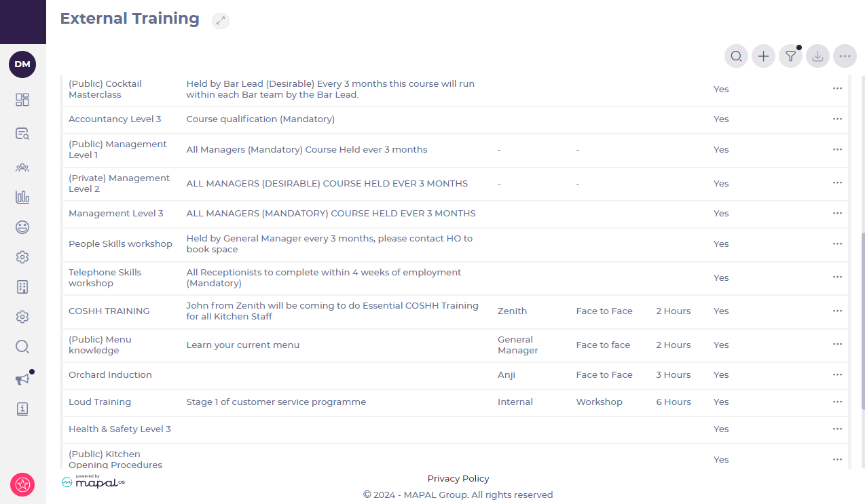The width and height of the screenshot is (865, 504).
Task: Open the people group icon in sidebar
Action: [22, 168]
